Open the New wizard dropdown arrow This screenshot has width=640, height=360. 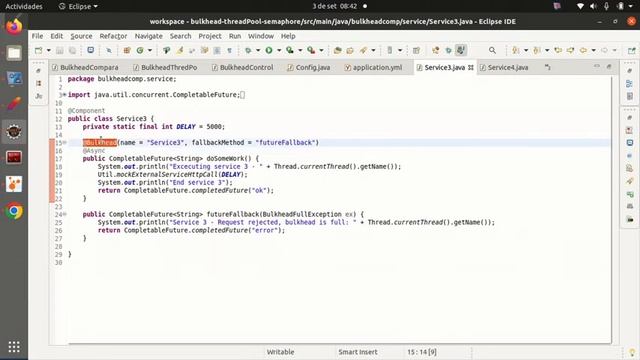pyautogui.click(x=49, y=50)
